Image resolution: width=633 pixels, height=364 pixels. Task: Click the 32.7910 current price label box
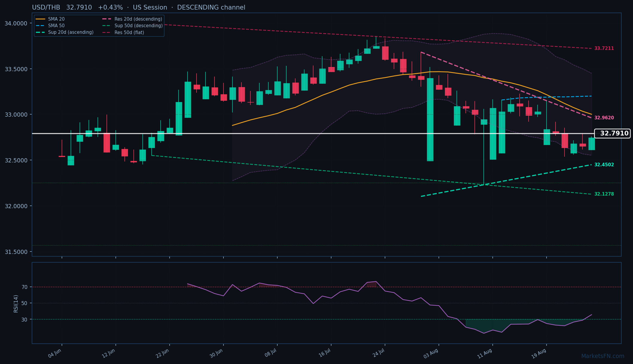click(x=612, y=133)
